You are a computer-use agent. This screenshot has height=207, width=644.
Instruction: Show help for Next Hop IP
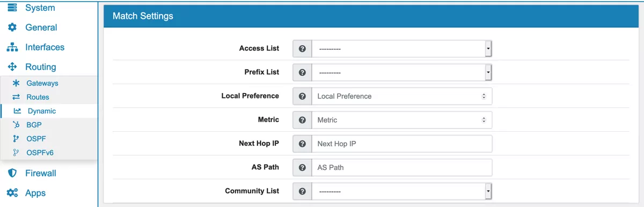click(x=302, y=144)
